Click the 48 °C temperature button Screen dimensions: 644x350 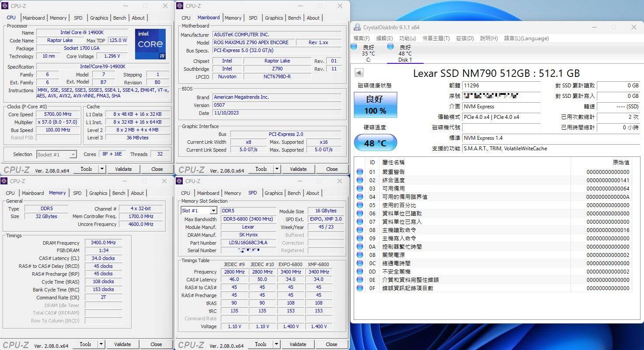pyautogui.click(x=376, y=143)
